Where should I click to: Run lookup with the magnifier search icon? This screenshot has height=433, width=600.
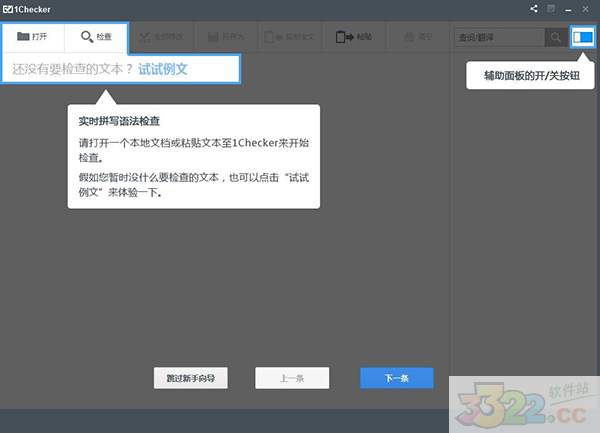[x=556, y=37]
